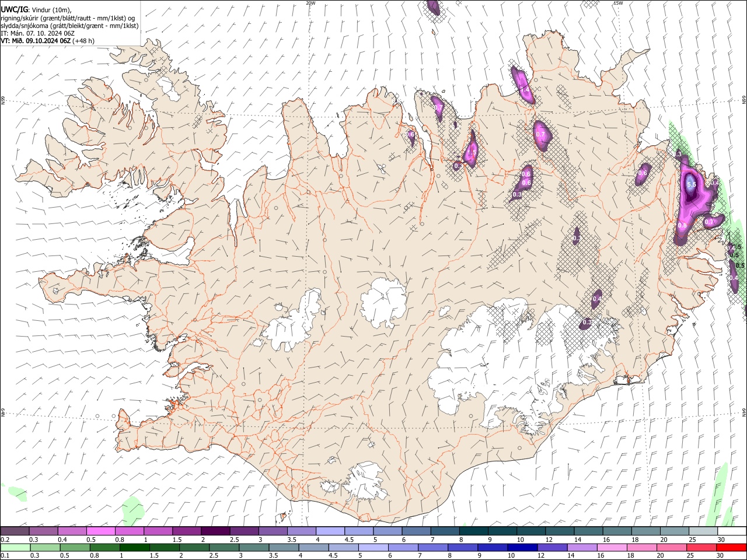Image resolution: width=747 pixels, height=560 pixels.
Task: Pick upper-row swatch between 12 and 14
Action: tap(560, 531)
